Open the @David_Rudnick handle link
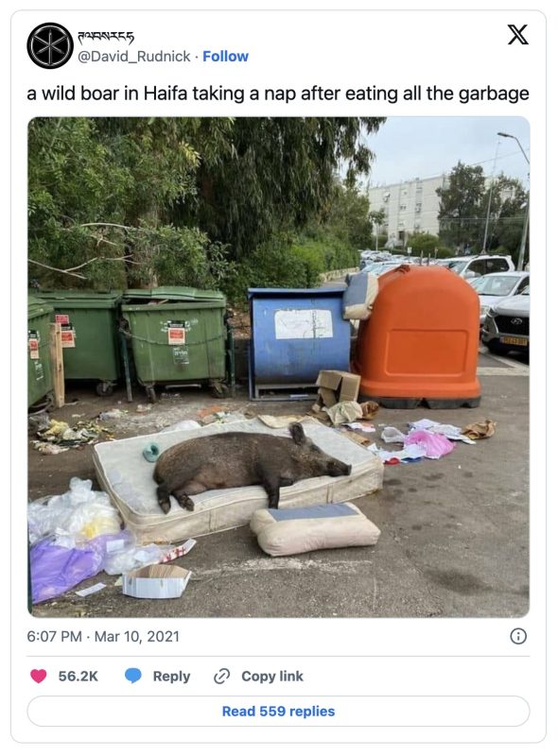 pyautogui.click(x=134, y=57)
